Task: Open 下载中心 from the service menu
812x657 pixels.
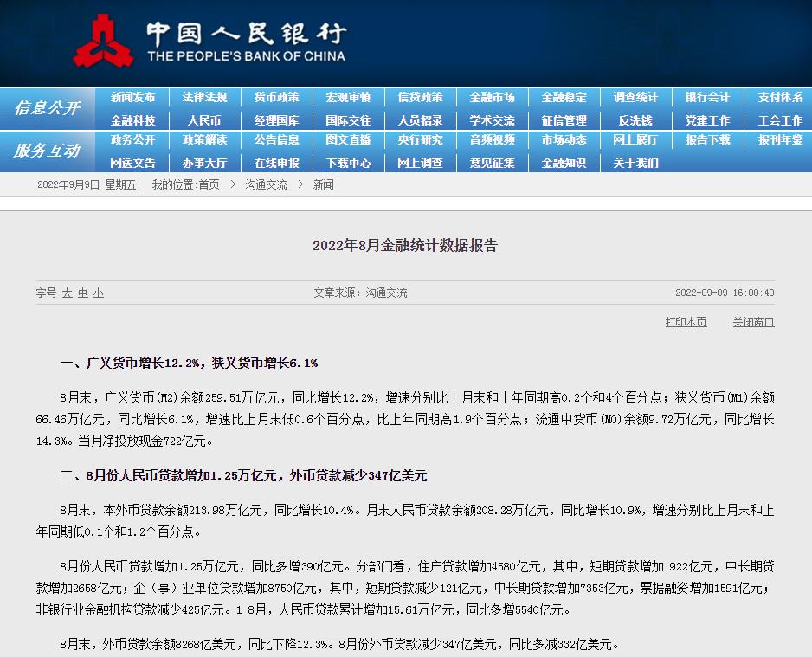Action: 348,162
